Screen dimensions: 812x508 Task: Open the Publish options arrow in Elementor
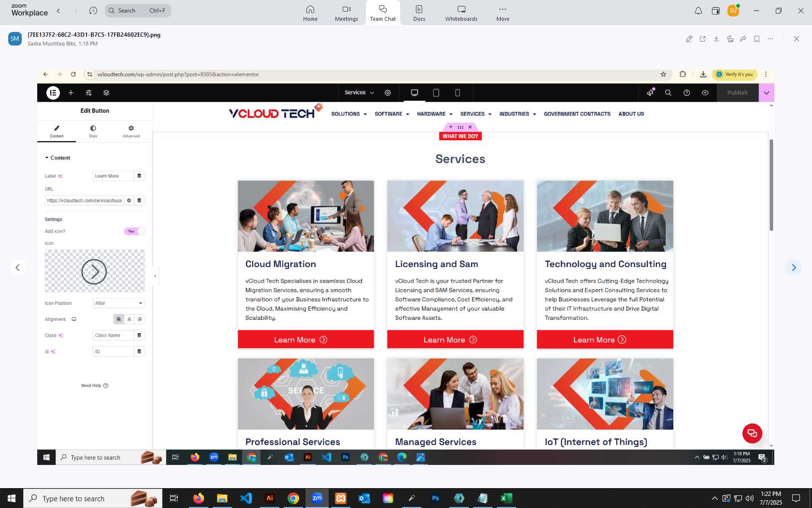(x=767, y=92)
